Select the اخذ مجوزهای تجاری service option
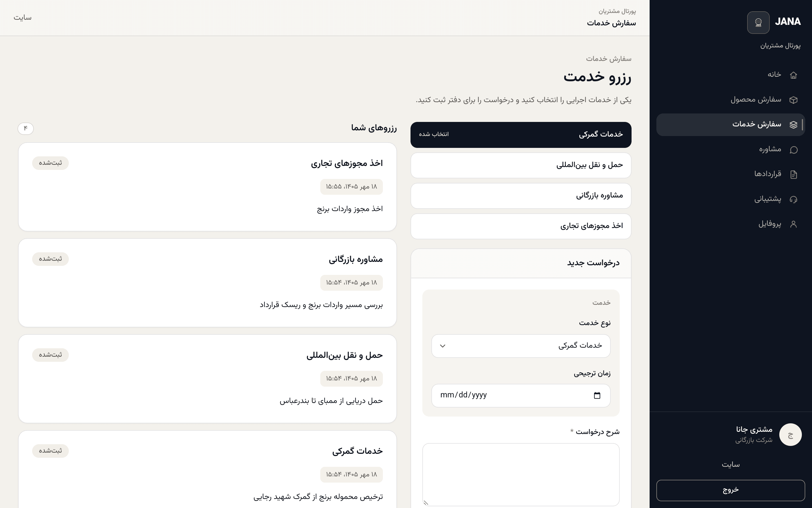The height and width of the screenshot is (508, 812). (x=521, y=226)
